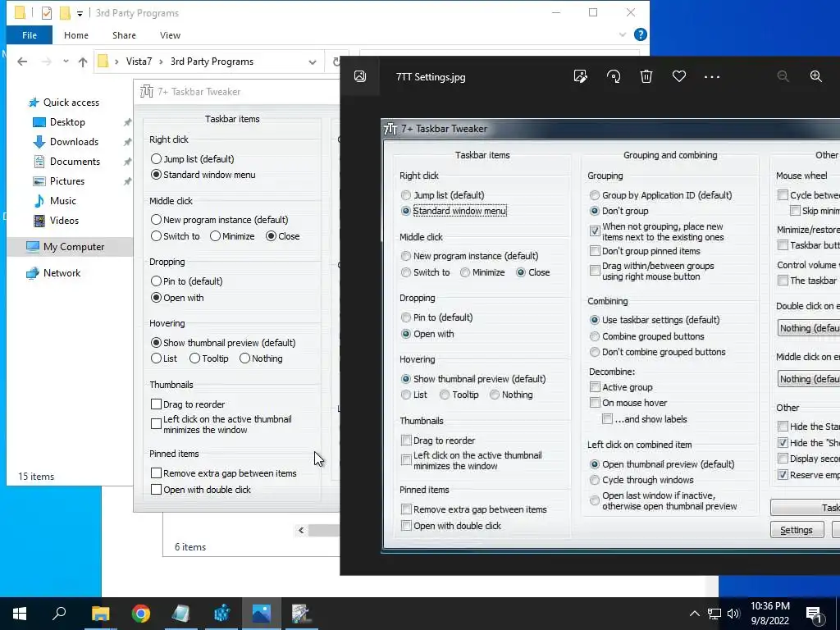Open Pictures in the navigation pane
This screenshot has height=630, width=840.
[67, 181]
